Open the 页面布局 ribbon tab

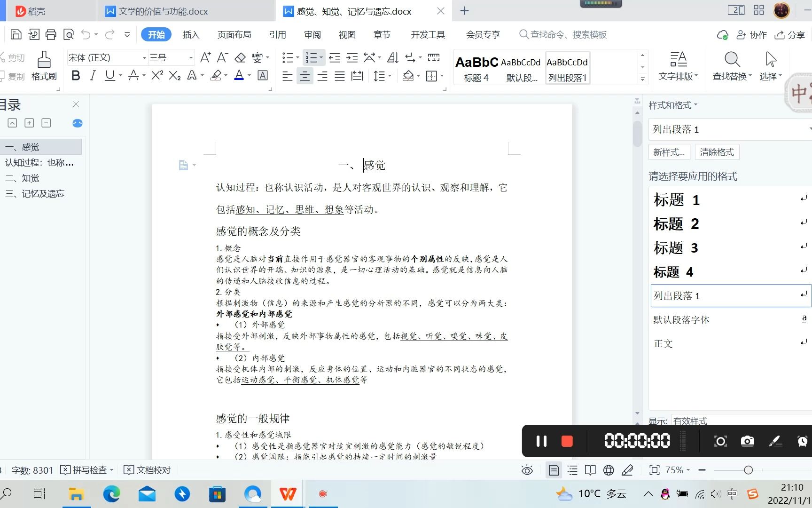(x=234, y=35)
